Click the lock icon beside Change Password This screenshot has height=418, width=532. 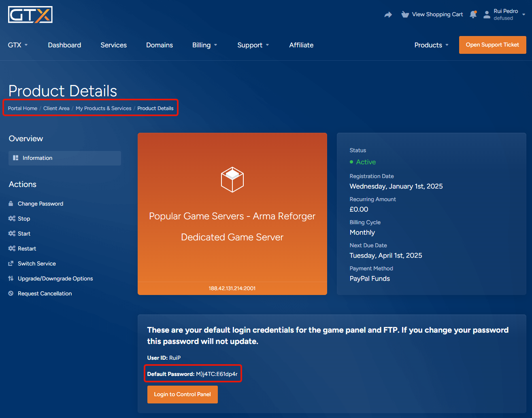(11, 204)
